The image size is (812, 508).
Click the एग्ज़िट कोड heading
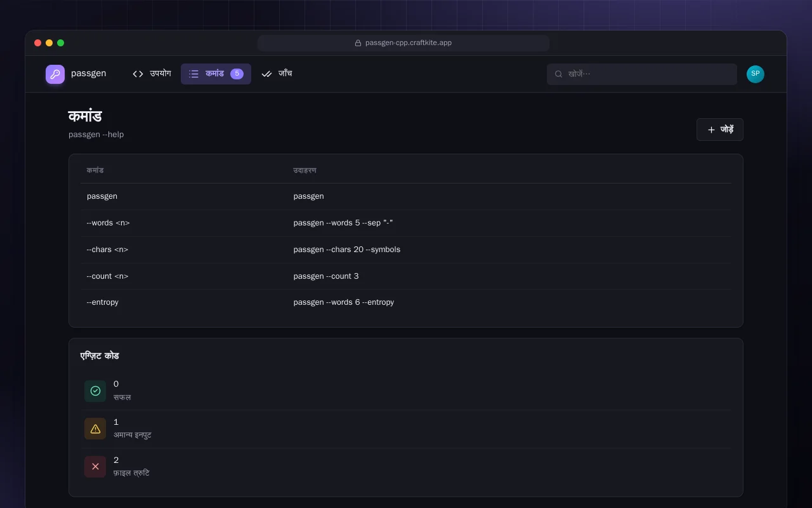coord(100,356)
